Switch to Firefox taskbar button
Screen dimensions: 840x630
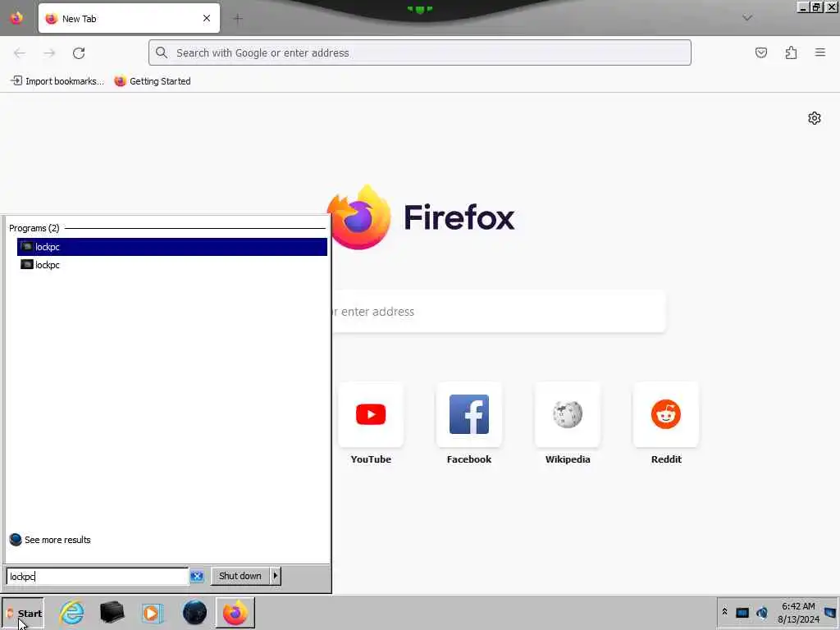[235, 613]
